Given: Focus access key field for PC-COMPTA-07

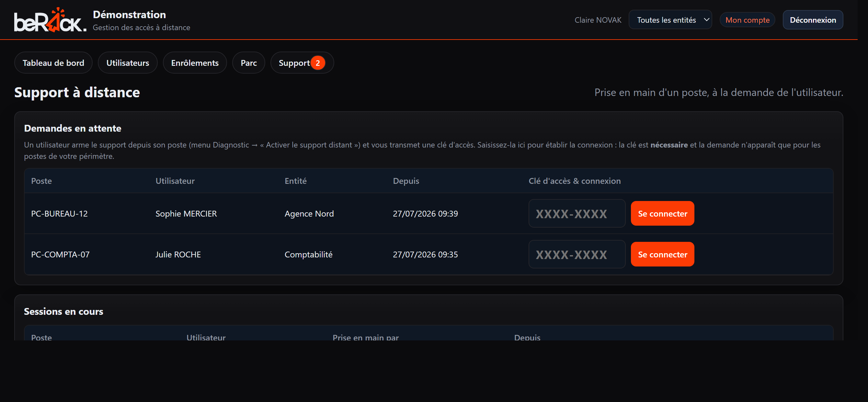Looking at the screenshot, I should point(577,254).
